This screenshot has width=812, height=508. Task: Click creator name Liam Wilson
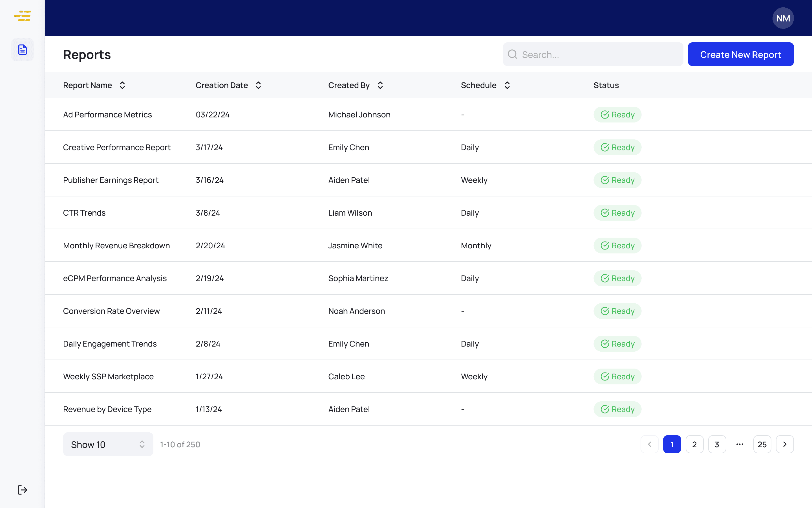(350, 213)
